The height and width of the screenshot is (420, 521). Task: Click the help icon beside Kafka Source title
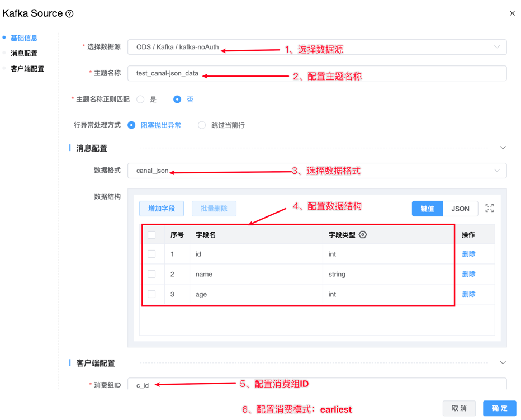69,14
